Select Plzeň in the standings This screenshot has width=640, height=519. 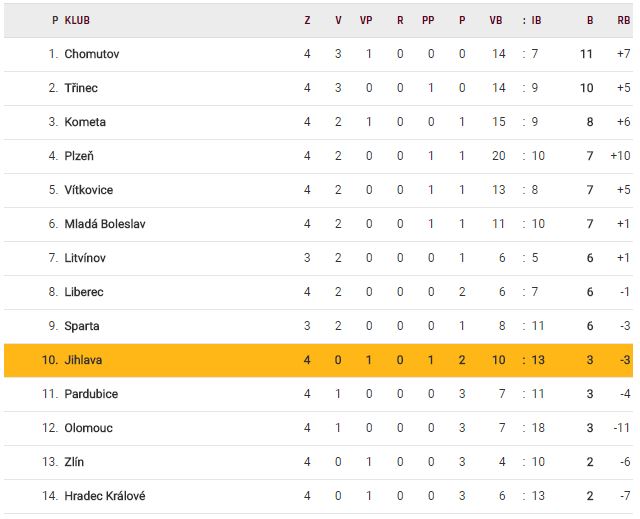click(79, 156)
